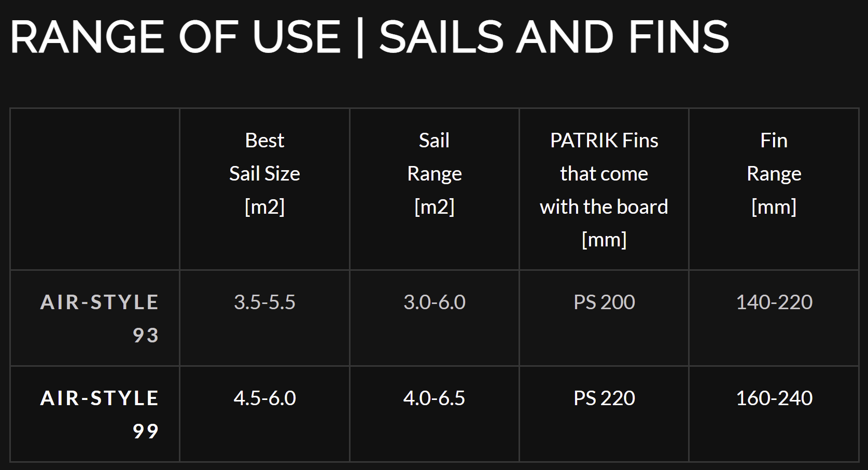868x470 pixels.
Task: Click the [mm] unit under Fin Range
Action: pyautogui.click(x=774, y=207)
